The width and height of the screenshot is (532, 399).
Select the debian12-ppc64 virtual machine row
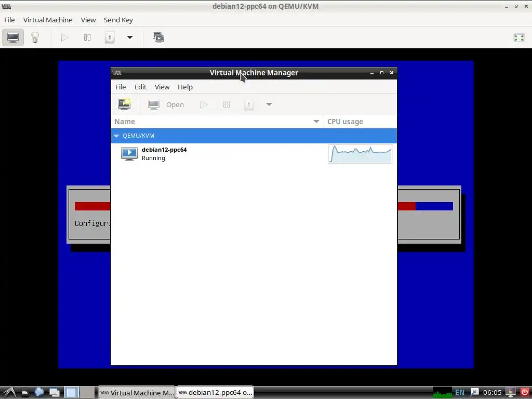254,154
